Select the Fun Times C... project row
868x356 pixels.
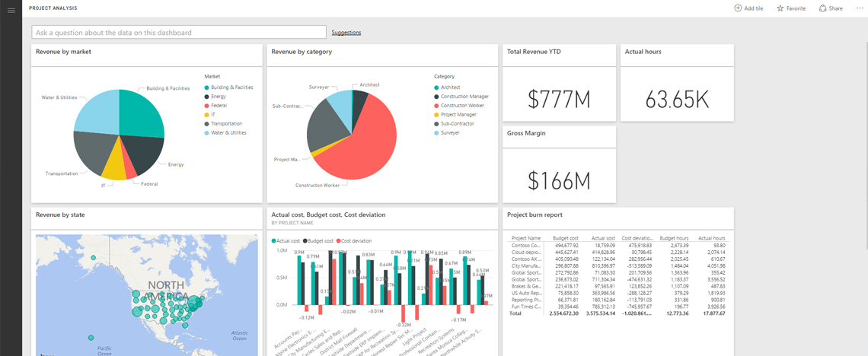pyautogui.click(x=618, y=307)
